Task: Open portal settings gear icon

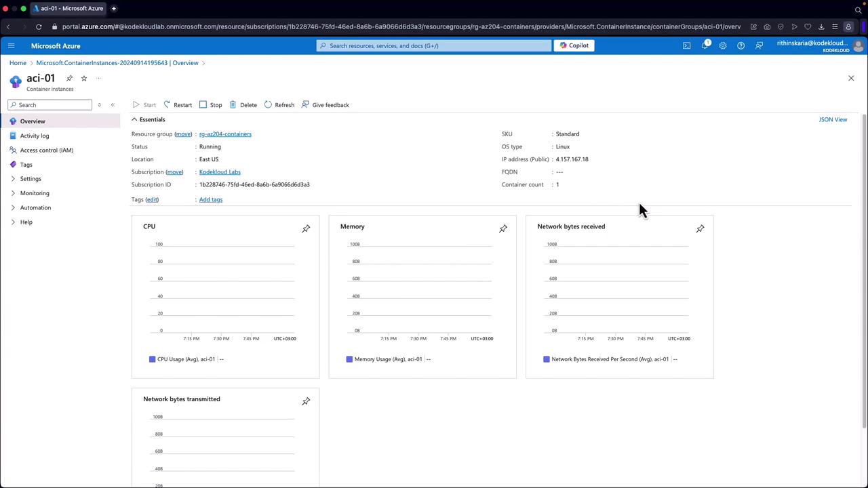Action: click(723, 45)
